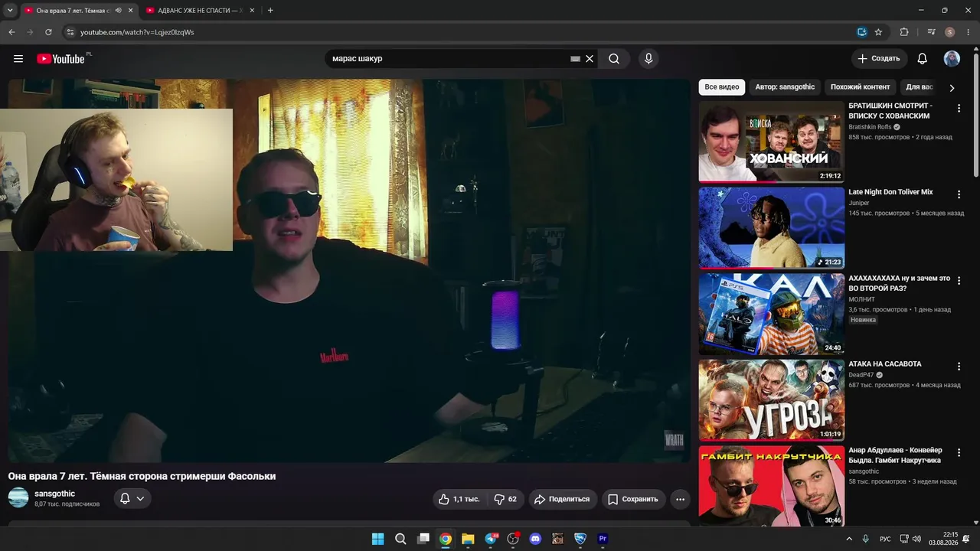Open the on-screen keyboard in search box
Viewport: 980px width, 551px height.
pos(575,59)
